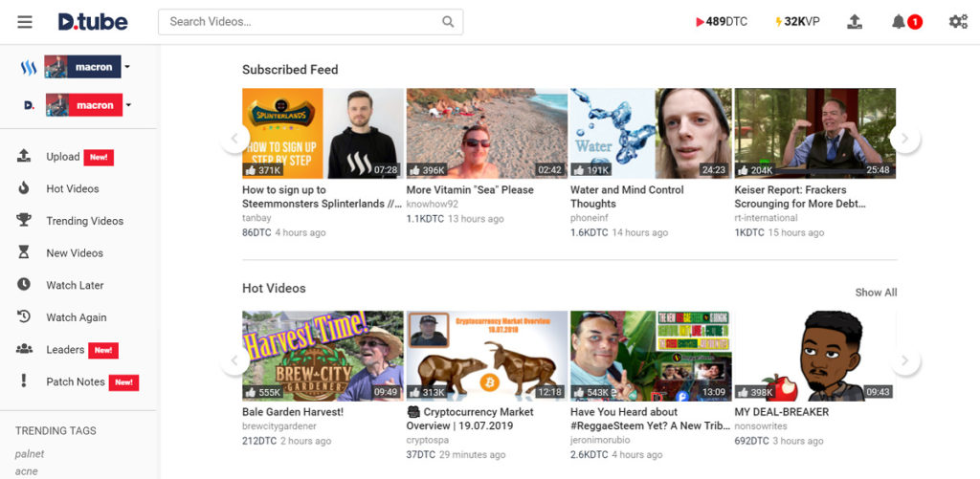The image size is (980, 479).
Task: Open the bull and bear crypto thumbnail
Action: coord(487,356)
